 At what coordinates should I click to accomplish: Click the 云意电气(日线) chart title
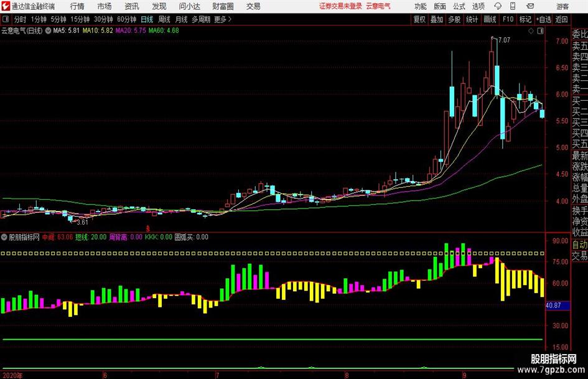(22, 30)
